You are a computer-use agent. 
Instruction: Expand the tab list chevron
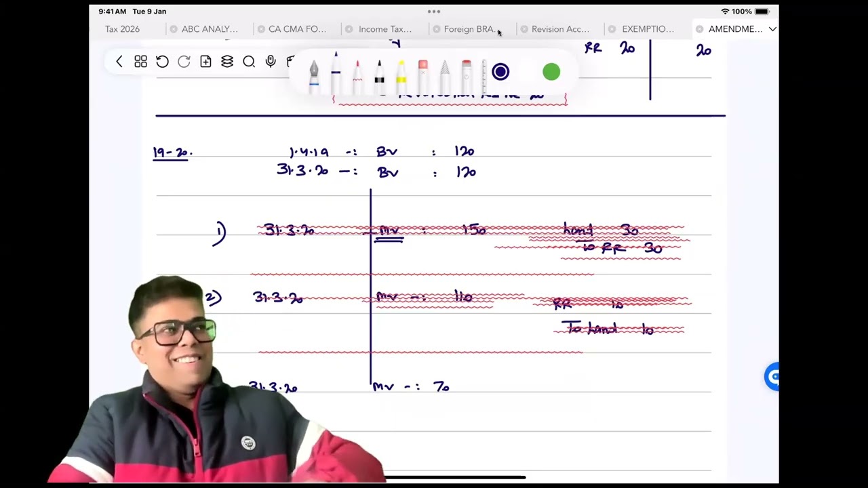tap(772, 29)
